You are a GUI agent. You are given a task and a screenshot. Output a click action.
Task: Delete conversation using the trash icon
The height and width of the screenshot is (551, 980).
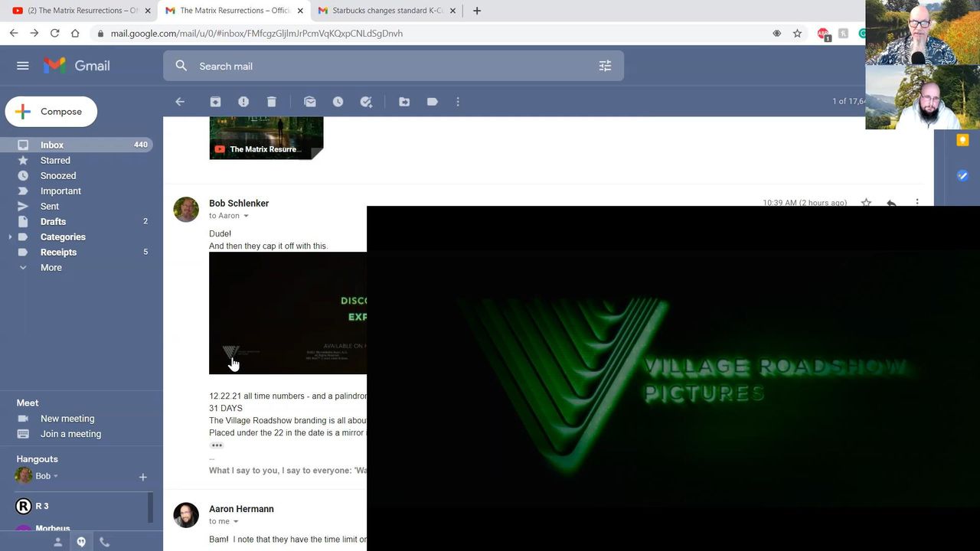pos(271,102)
